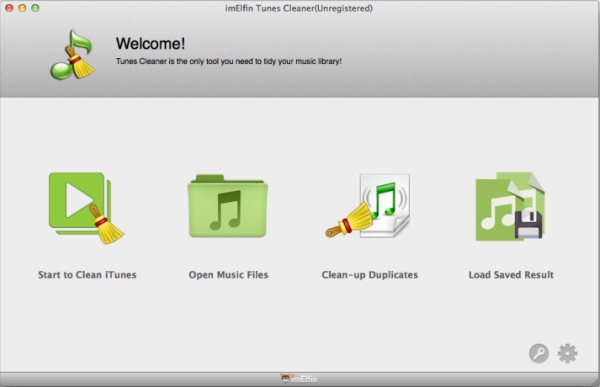Click the "Start to Clean iTunes" label
Screen dimensions: 600x387
tap(87, 275)
